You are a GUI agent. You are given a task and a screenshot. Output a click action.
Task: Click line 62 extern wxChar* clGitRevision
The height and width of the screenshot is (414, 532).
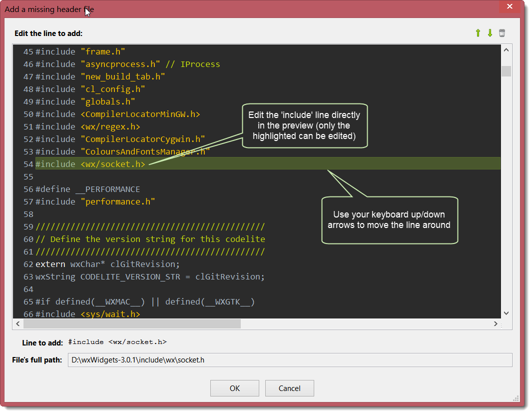(107, 264)
